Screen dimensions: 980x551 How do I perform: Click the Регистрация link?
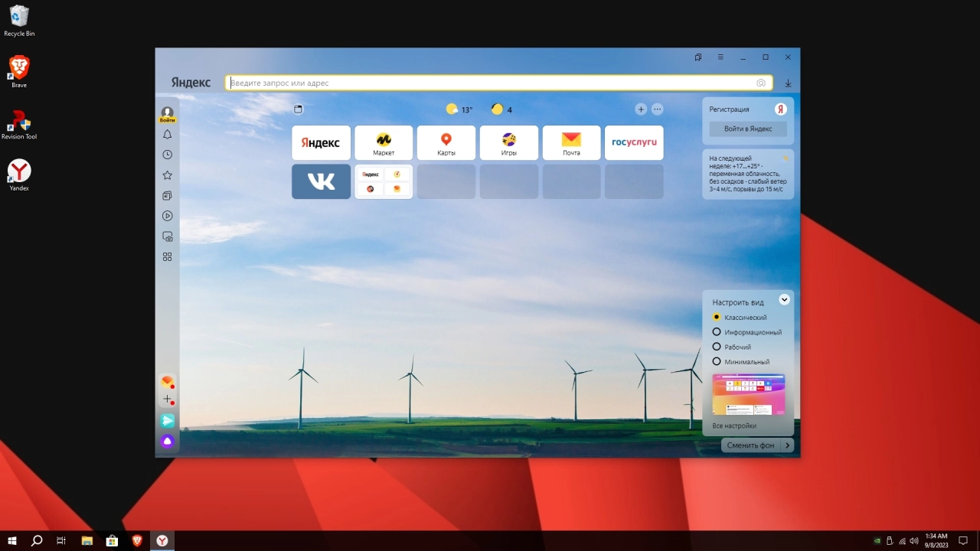(729, 109)
